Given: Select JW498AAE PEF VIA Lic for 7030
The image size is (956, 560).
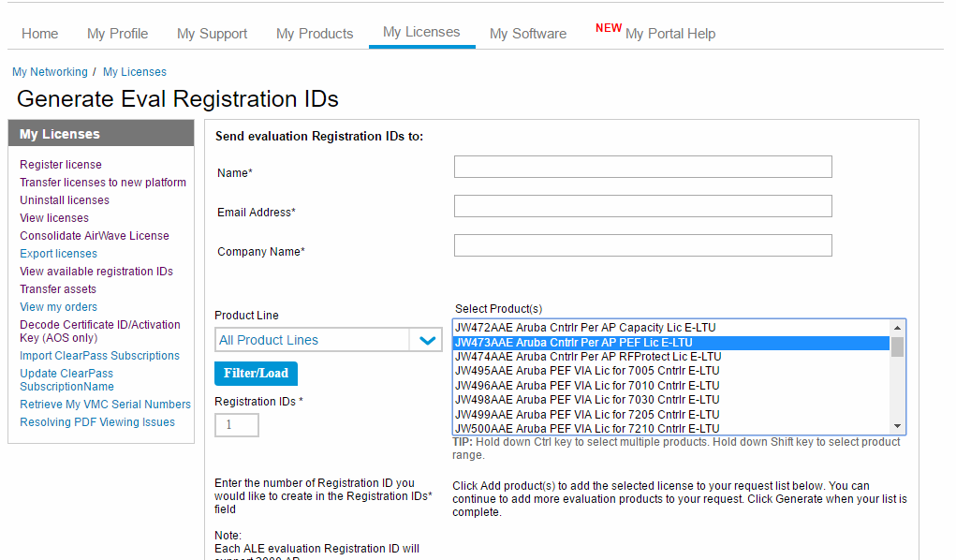Looking at the screenshot, I should point(670,400).
